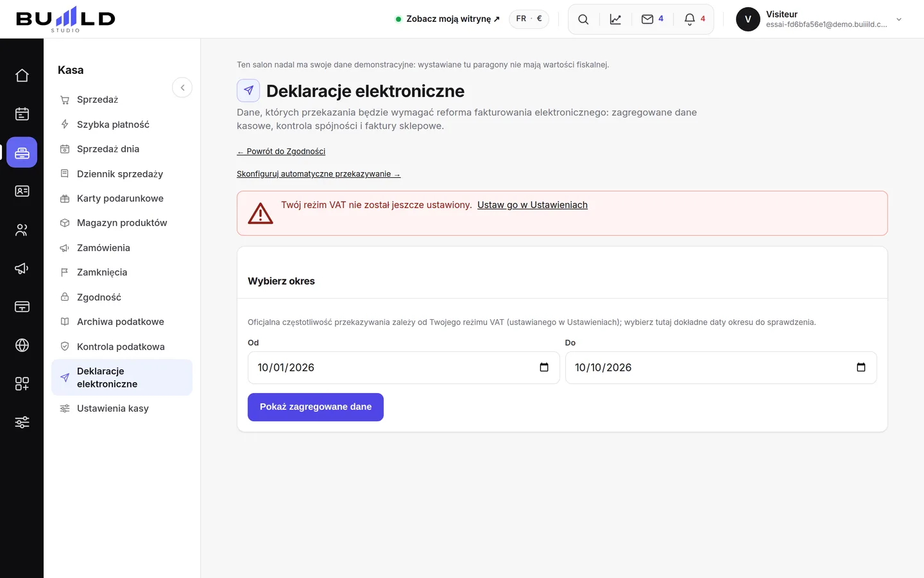The width and height of the screenshot is (924, 578).
Task: Open calendar picker in the Od date field
Action: tap(544, 367)
